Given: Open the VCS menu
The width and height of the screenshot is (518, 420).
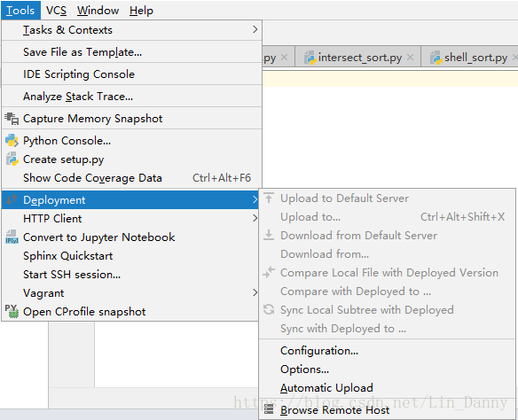Looking at the screenshot, I should (x=56, y=11).
